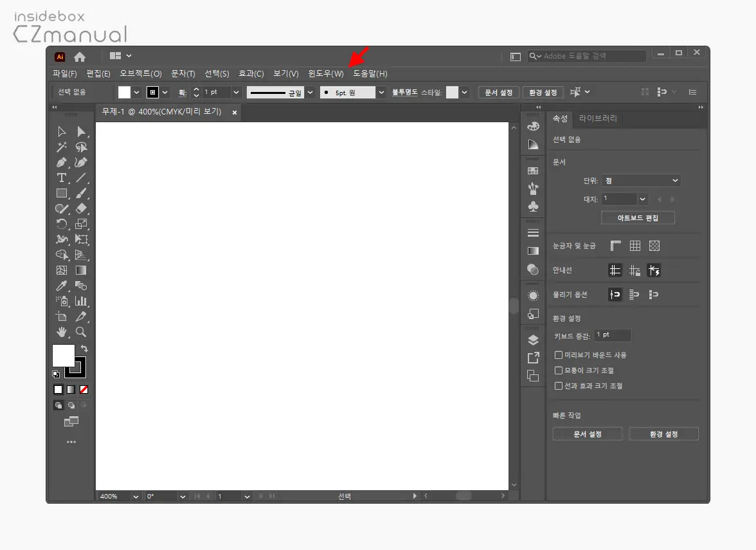Select the Paintbrush tool
Screen dimensions: 756x550
81,194
